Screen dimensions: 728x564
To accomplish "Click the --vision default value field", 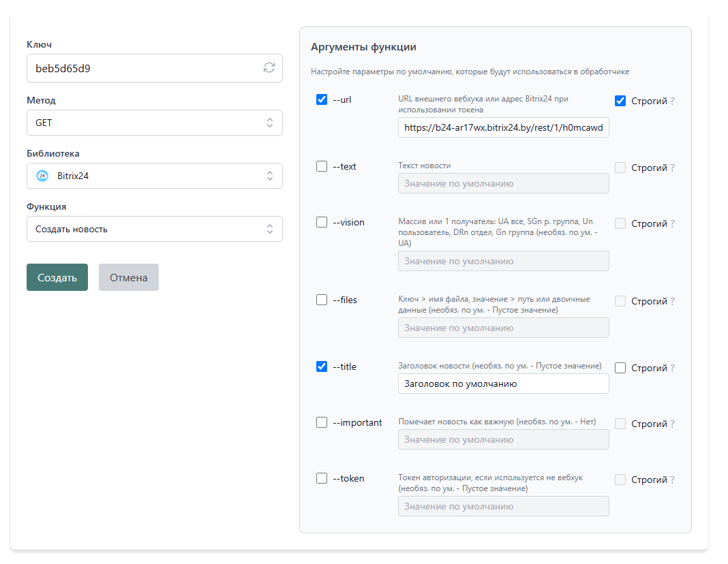I will pos(503,261).
